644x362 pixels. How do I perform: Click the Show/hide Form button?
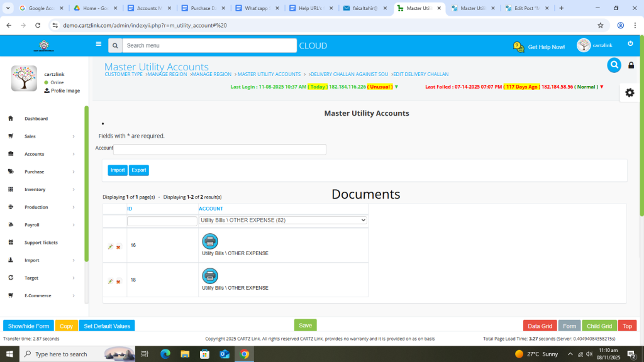(28, 326)
